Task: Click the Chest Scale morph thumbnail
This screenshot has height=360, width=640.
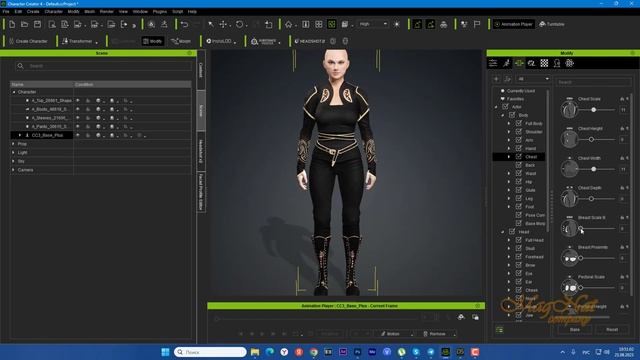Action: (569, 109)
